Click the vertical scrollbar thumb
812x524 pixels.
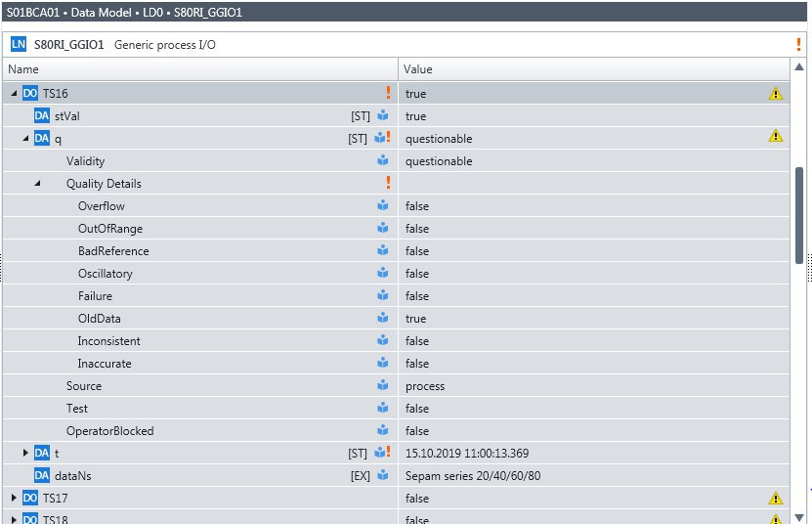[x=799, y=215]
